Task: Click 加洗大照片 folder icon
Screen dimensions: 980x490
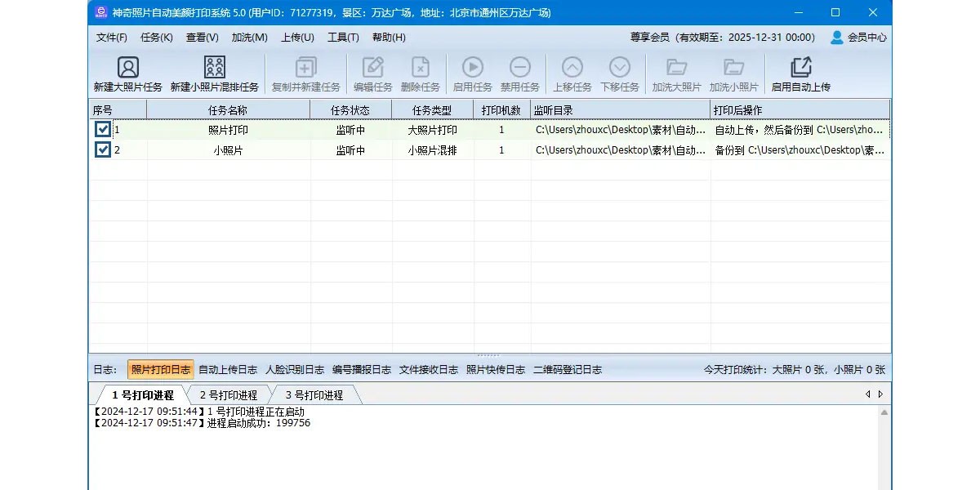Action: [676, 68]
